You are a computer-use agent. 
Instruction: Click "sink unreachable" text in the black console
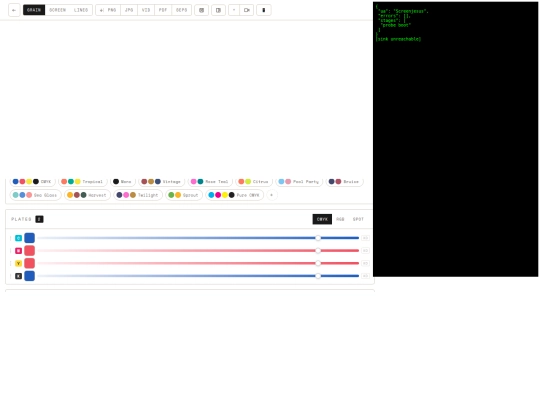(x=398, y=39)
